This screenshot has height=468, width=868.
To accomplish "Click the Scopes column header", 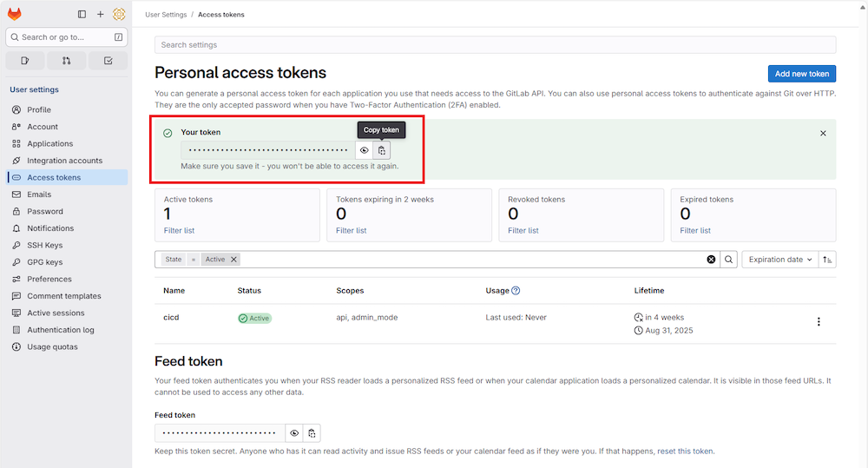I will (x=350, y=291).
